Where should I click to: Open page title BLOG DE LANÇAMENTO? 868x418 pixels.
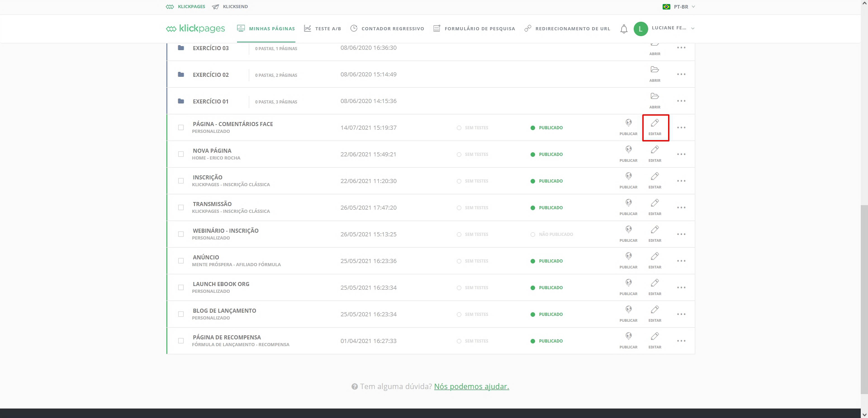(224, 311)
